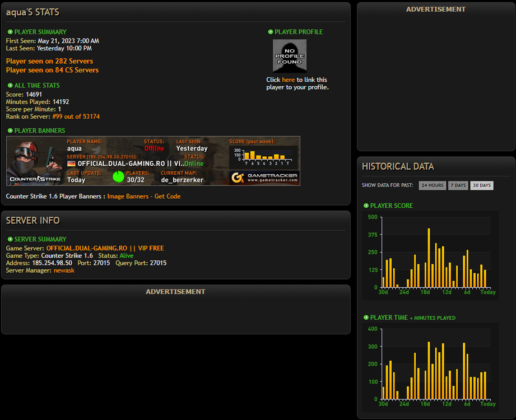Image resolution: width=516 pixels, height=420 pixels.
Task: Switch historical data to 7 days
Action: 458,185
